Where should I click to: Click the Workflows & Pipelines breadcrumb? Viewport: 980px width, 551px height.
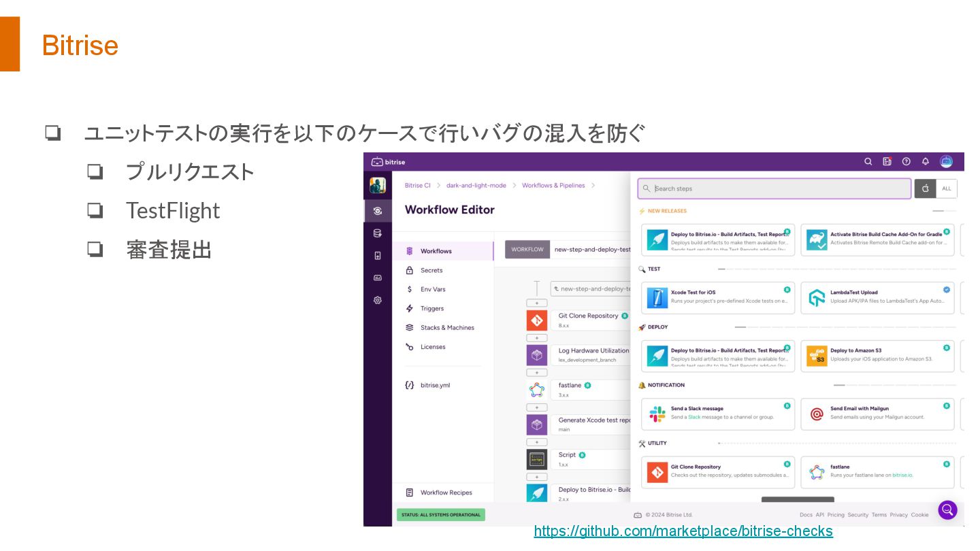click(x=553, y=185)
